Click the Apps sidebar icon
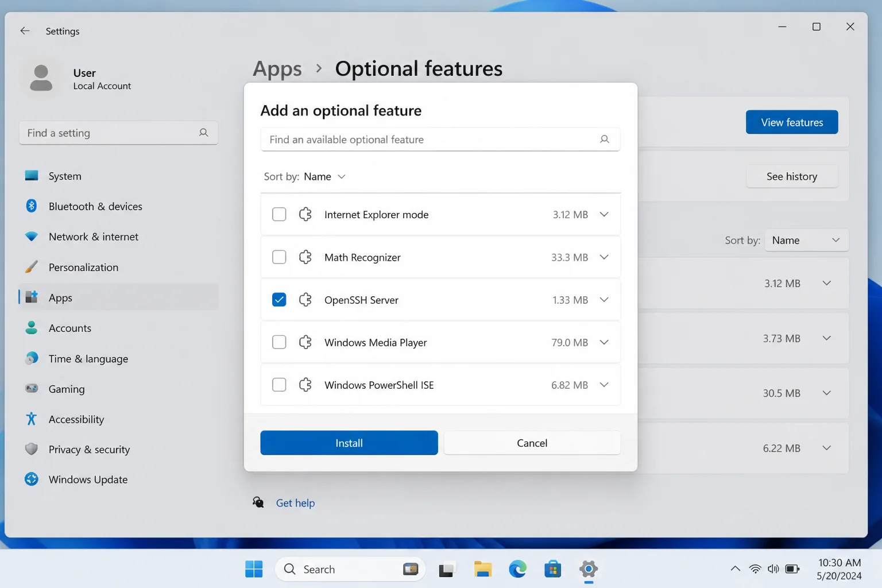 [x=32, y=297]
